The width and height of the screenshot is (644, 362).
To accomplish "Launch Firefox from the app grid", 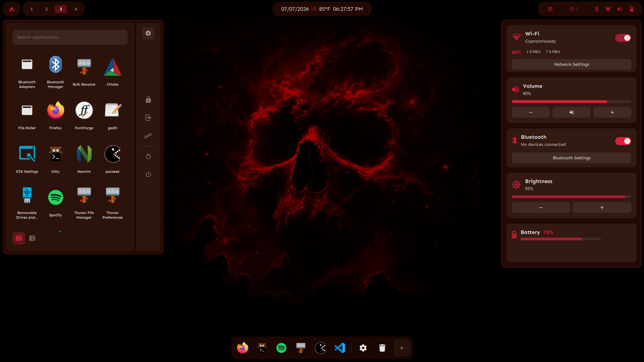I will tap(55, 116).
